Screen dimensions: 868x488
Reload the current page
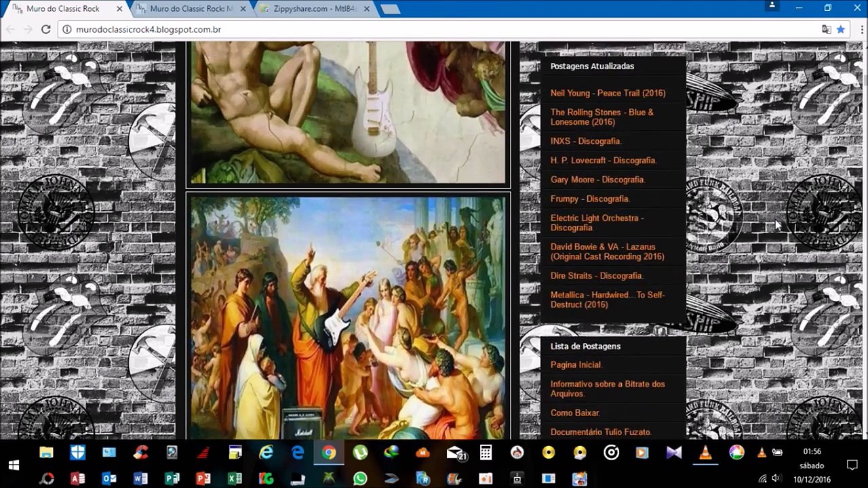pyautogui.click(x=45, y=29)
